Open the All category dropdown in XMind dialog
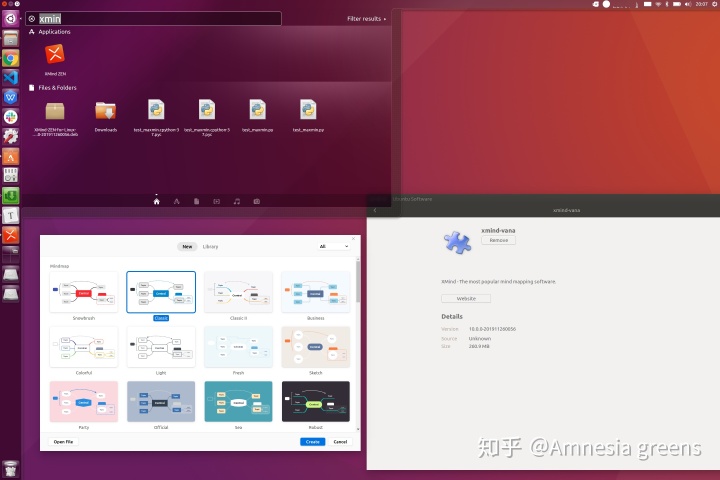 point(334,247)
